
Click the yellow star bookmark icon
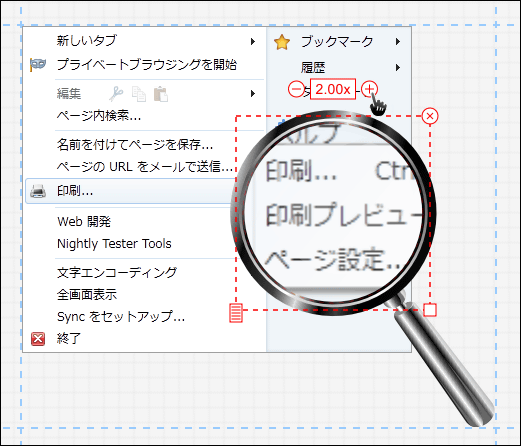tap(282, 42)
